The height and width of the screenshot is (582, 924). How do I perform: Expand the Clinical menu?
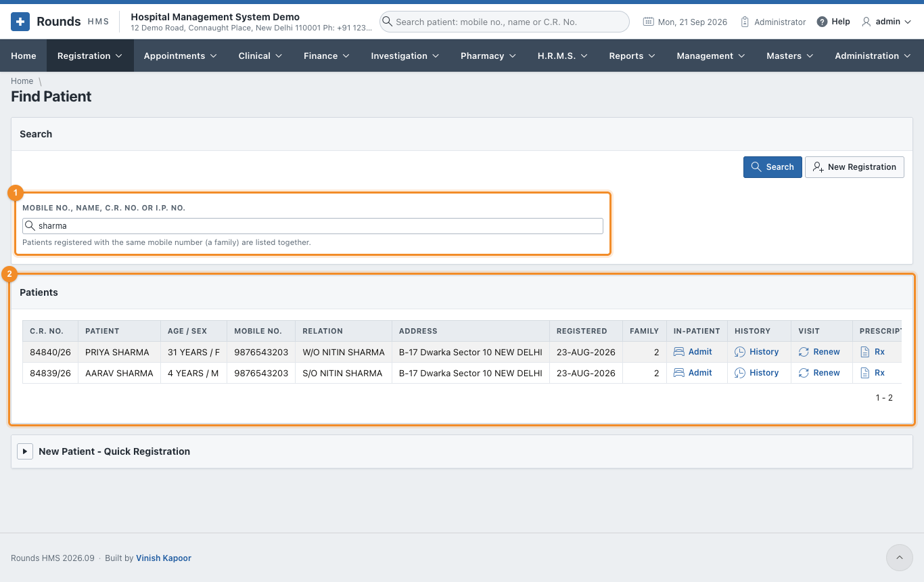coord(261,55)
